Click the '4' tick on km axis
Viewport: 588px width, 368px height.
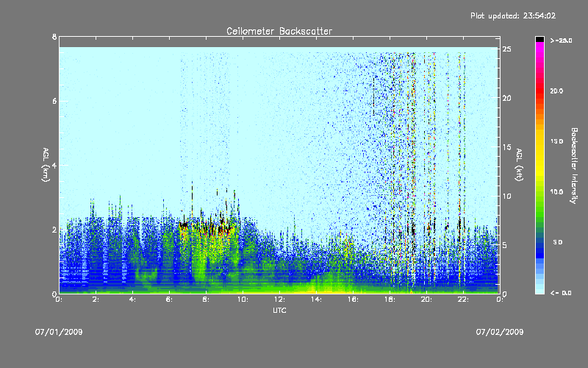pos(54,165)
